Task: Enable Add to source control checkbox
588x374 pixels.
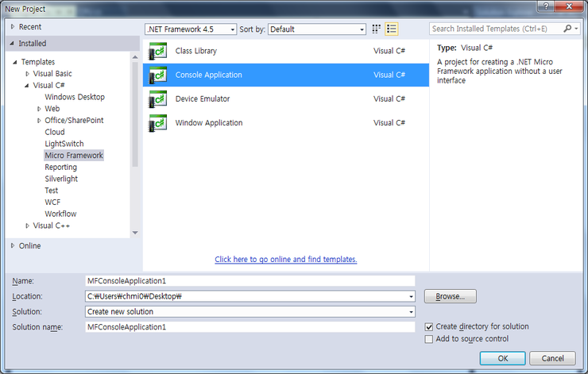Action: pos(429,339)
